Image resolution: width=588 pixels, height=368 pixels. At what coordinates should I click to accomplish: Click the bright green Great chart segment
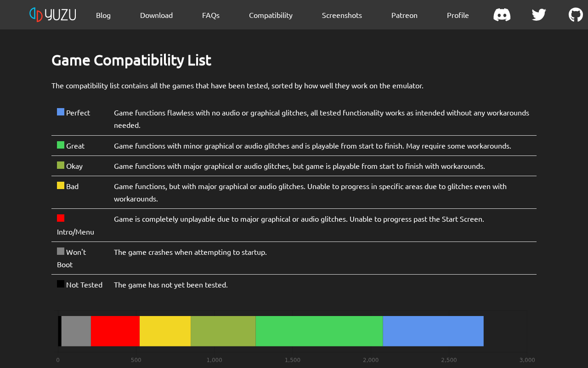tap(319, 331)
